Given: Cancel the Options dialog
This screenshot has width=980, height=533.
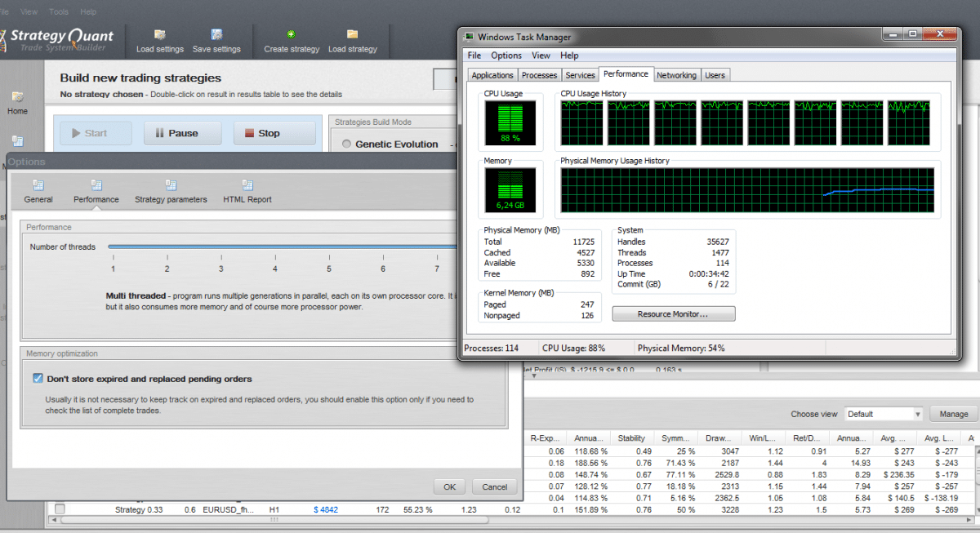Looking at the screenshot, I should click(x=495, y=486).
